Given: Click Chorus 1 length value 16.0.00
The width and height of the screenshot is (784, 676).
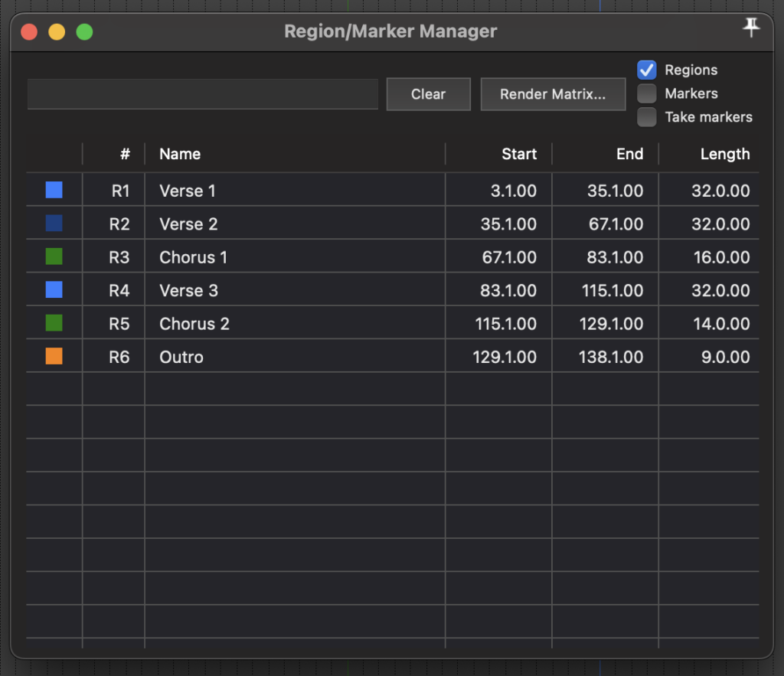Looking at the screenshot, I should pos(721,257).
